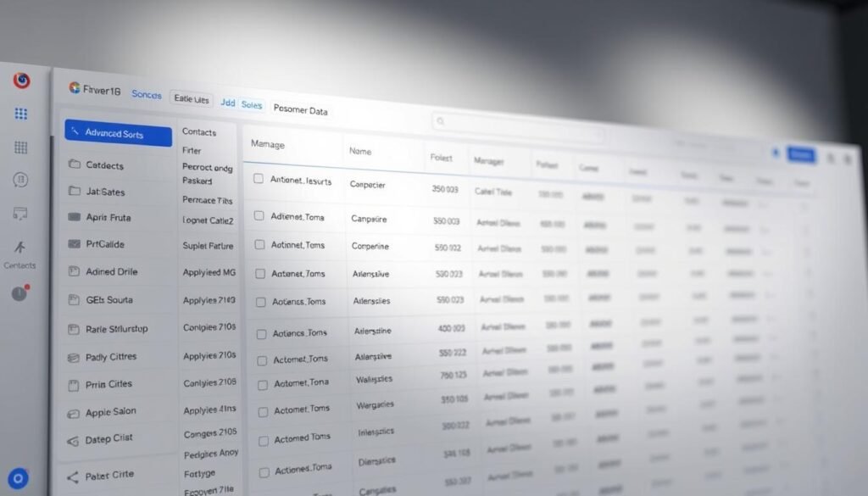Open the Jat Sates folder icon
Image resolution: width=868 pixels, height=496 pixels.
coord(73,192)
